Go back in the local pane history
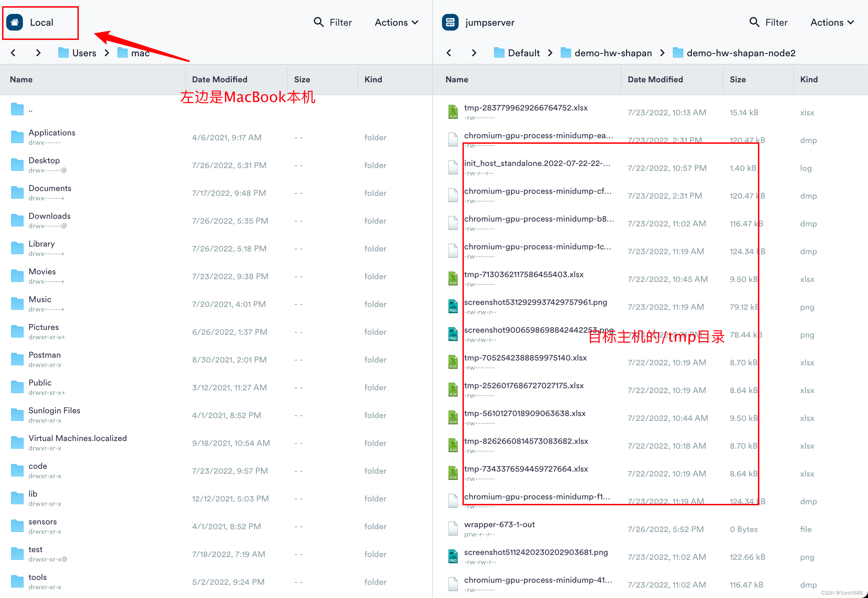The height and width of the screenshot is (598, 868). (14, 53)
